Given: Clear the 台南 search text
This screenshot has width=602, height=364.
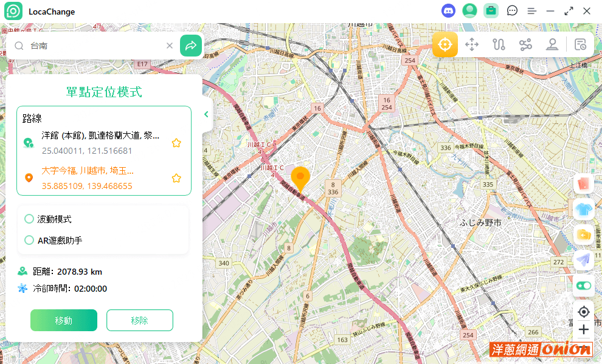Looking at the screenshot, I should tap(169, 46).
